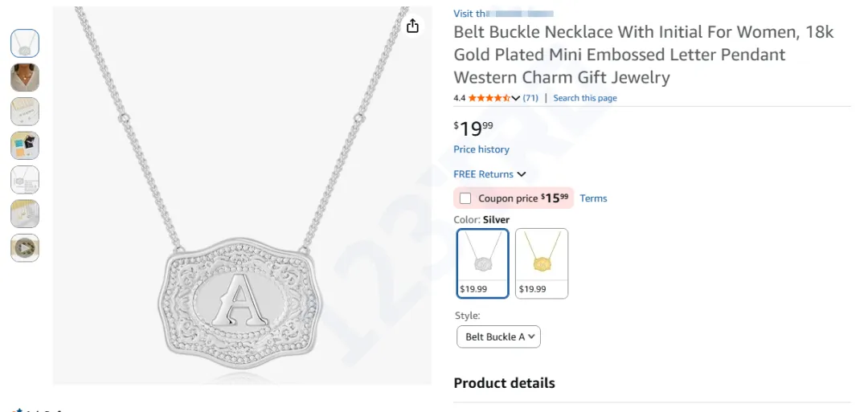This screenshot has height=412, width=868.
Task: Choose the Gold color swatch
Action: click(x=542, y=263)
